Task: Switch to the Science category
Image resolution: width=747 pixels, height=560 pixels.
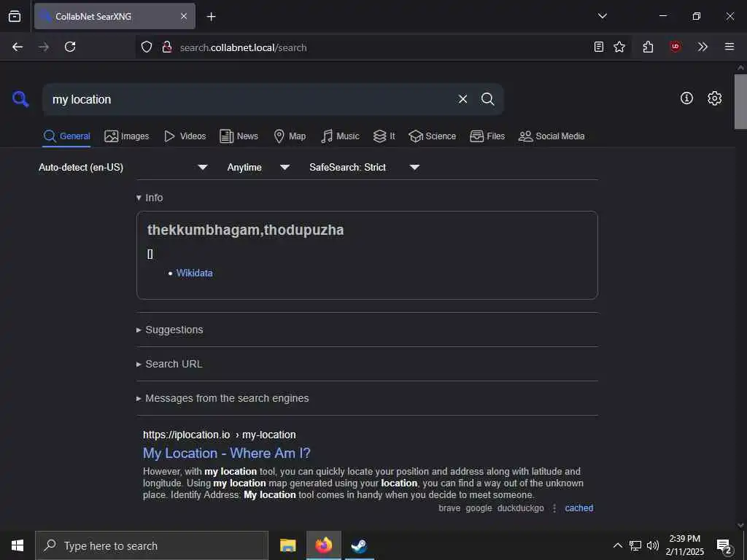Action: tap(432, 136)
